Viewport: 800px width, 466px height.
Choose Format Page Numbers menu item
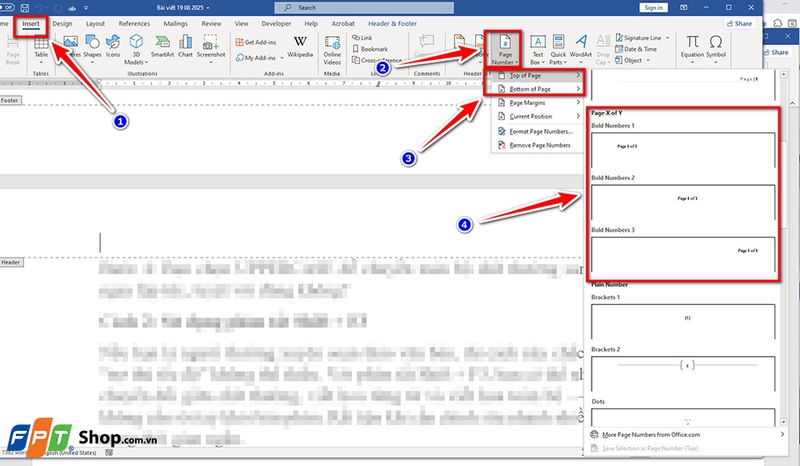point(540,131)
